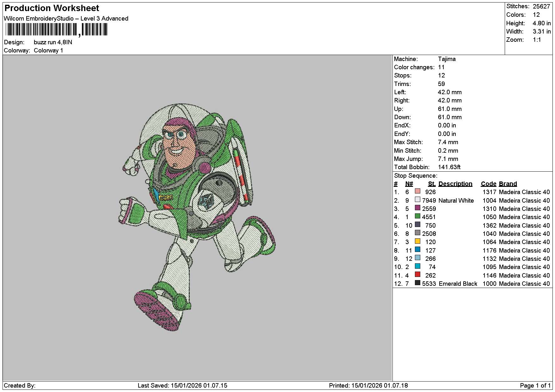555x392 pixels.
Task: Click the Natural White thread swatch
Action: click(x=417, y=199)
